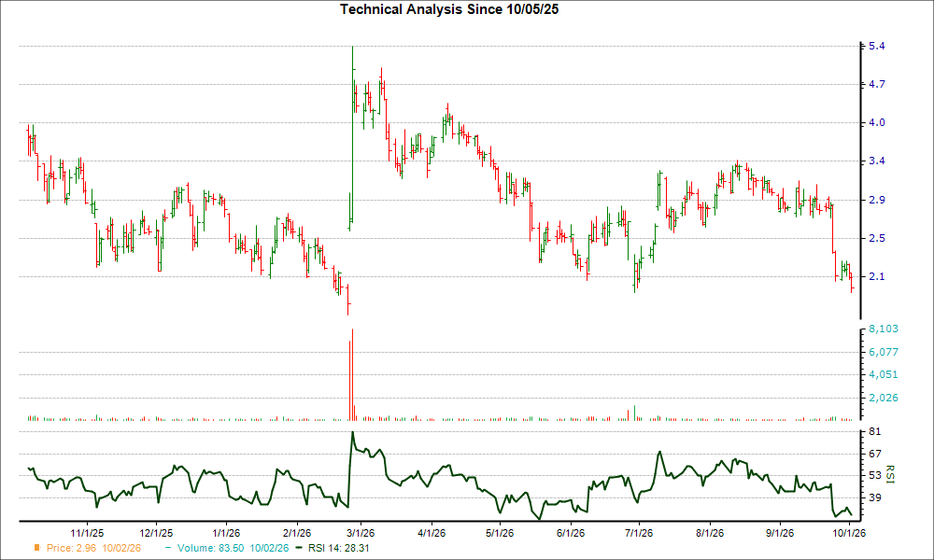Click the 8/1/26 date axis label

(x=710, y=533)
